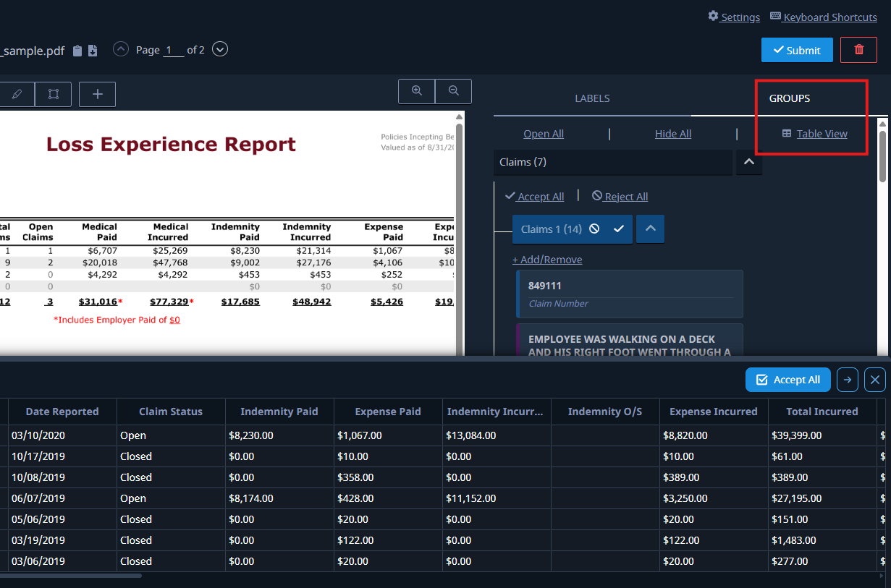Reject the Claims 1 group with the ban icon
891x588 pixels.
pyautogui.click(x=594, y=229)
